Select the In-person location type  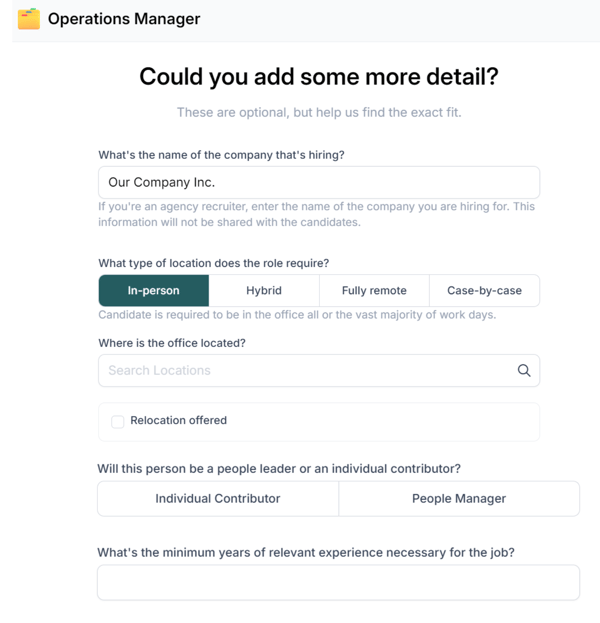[154, 290]
